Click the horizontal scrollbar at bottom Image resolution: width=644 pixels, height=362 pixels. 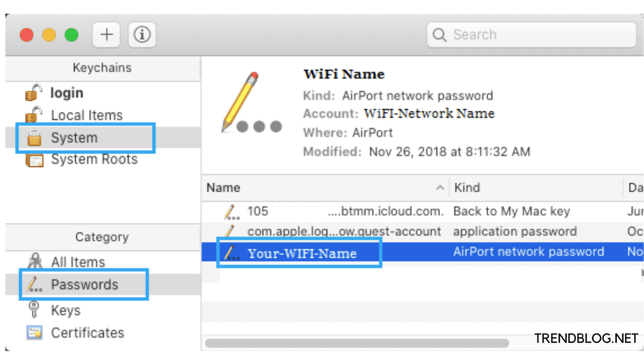pyautogui.click(x=357, y=343)
